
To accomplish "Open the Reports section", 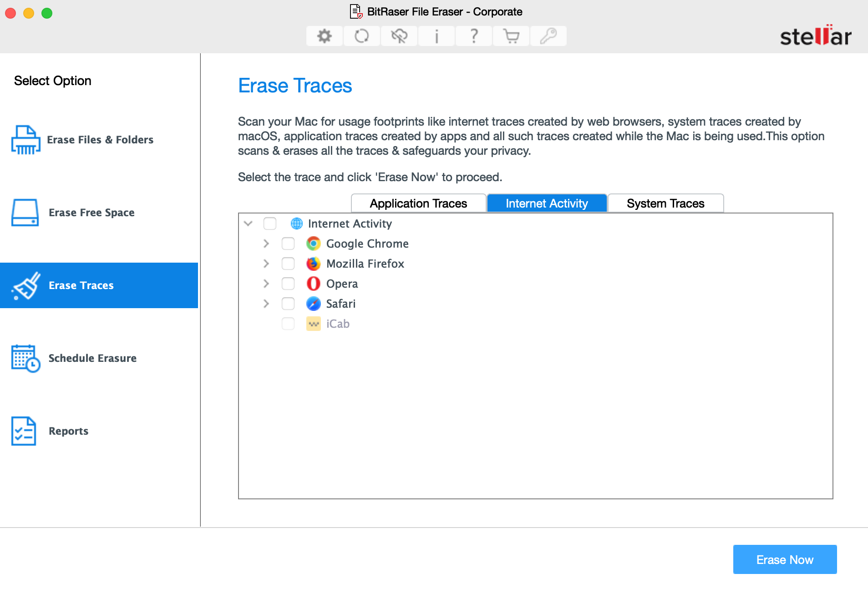I will point(99,431).
